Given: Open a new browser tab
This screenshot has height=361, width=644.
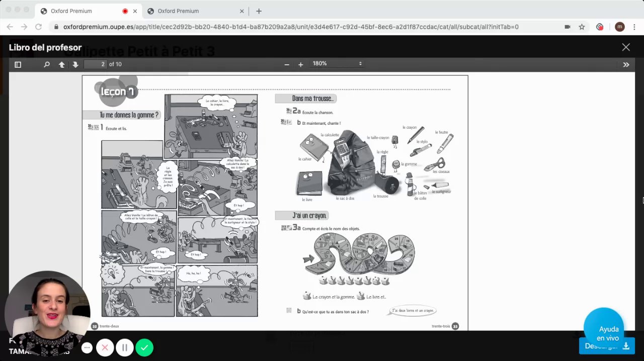Looking at the screenshot, I should coord(259,11).
